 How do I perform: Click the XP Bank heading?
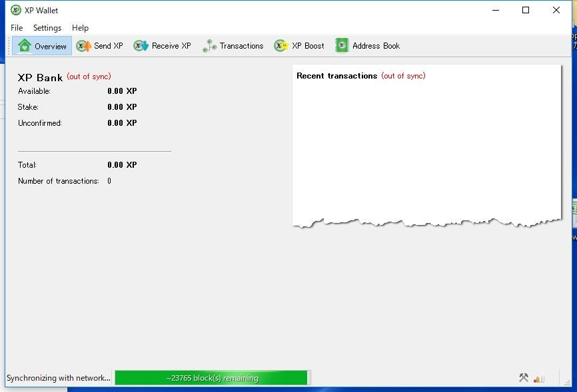[40, 78]
